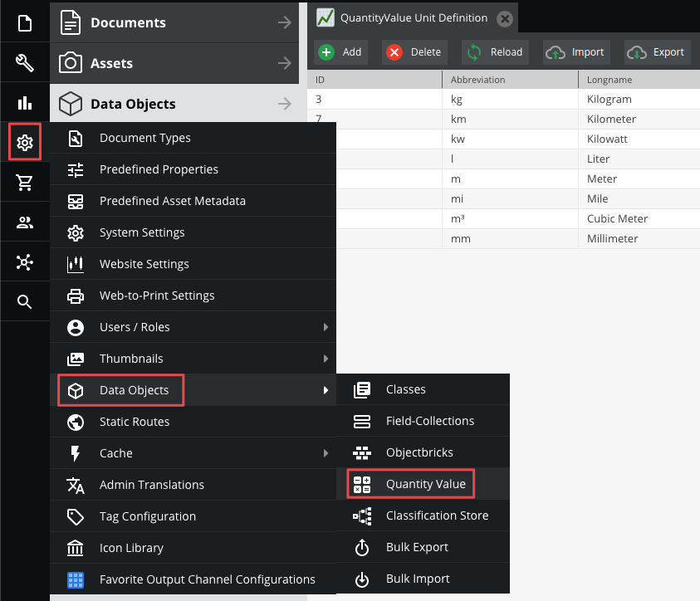Open Web-to-Print Settings menu item

193,296
